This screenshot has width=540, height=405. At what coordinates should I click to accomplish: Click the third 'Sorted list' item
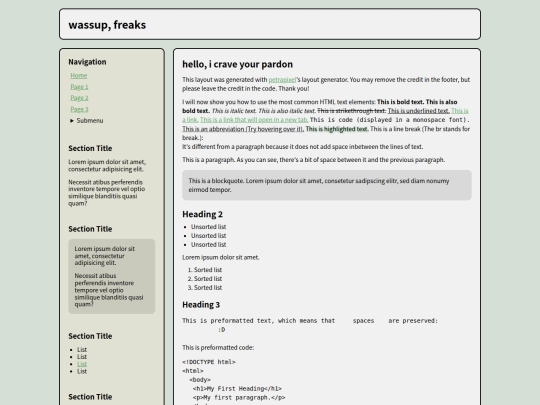[x=208, y=288]
